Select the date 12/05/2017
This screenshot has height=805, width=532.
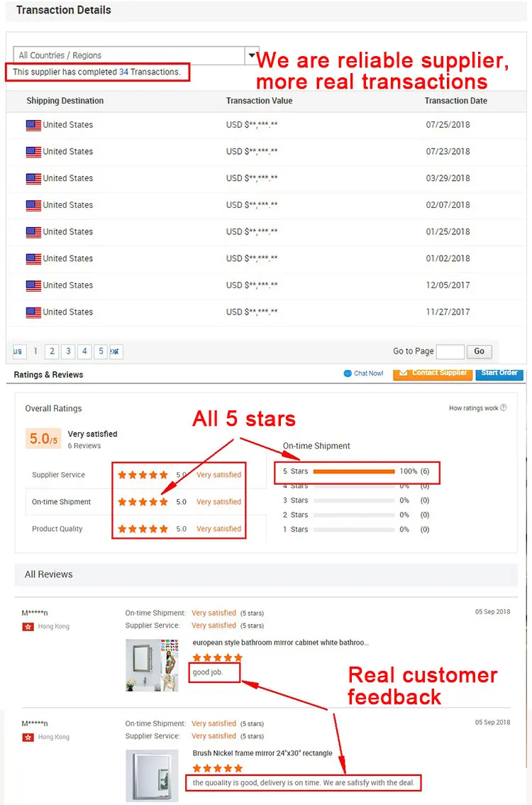pyautogui.click(x=448, y=285)
